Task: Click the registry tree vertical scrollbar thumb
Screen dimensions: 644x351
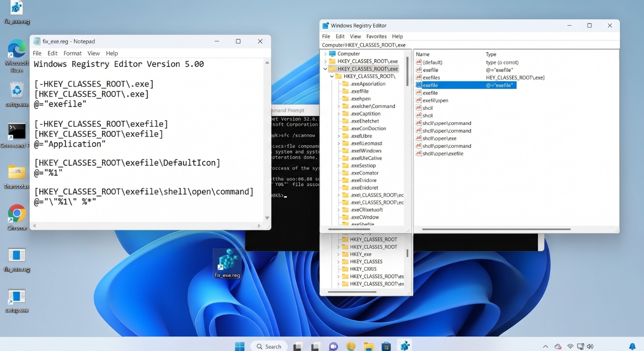Action: pos(408,72)
